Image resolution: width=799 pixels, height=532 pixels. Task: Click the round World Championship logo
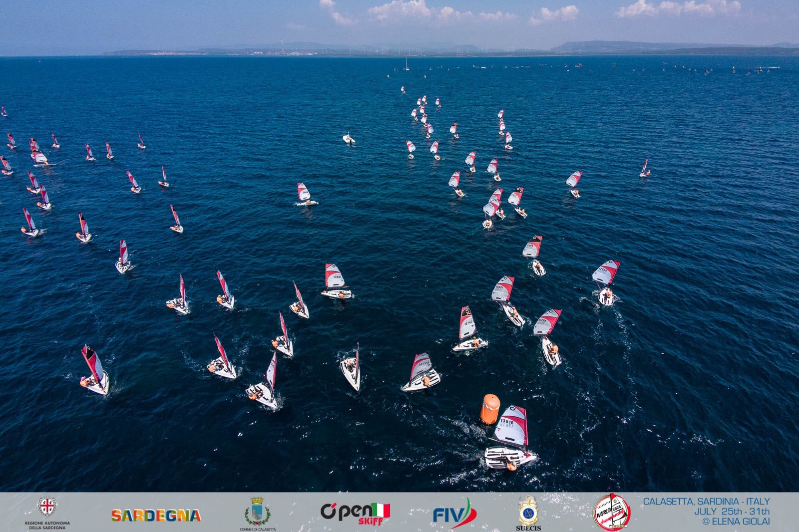(612, 512)
